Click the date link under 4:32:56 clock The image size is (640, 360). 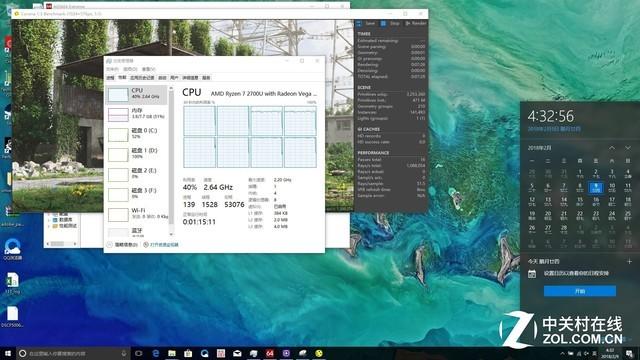[x=554, y=129]
